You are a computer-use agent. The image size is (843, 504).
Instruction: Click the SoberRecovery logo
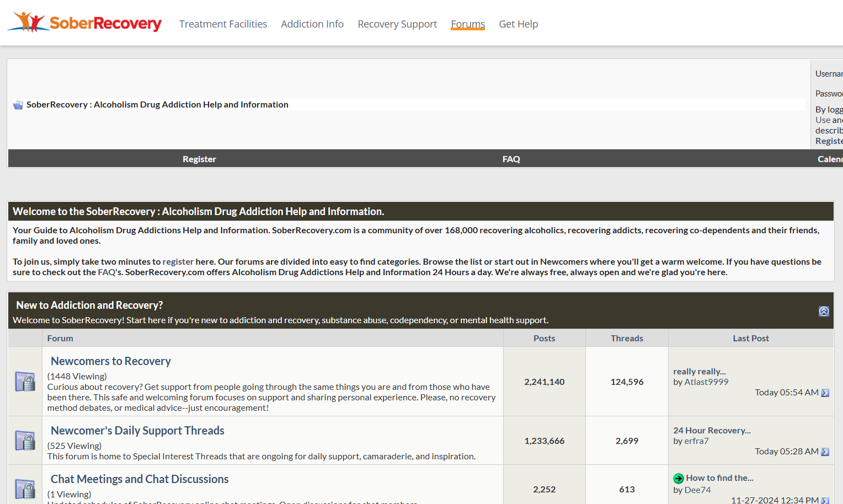tap(84, 23)
